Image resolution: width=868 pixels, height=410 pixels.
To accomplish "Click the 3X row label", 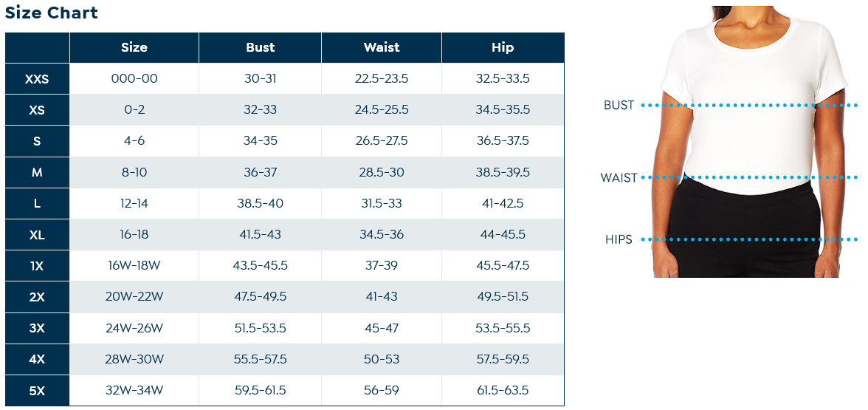I will click(37, 328).
